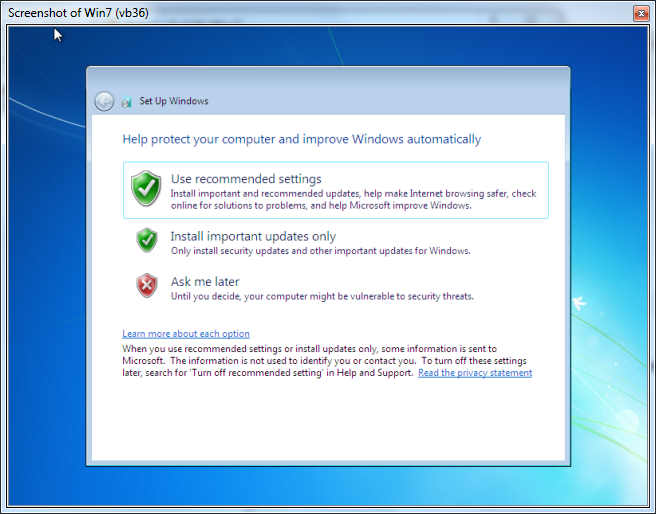Click the 'Screenshot of Win7 (vb36)' window title

click(x=78, y=13)
